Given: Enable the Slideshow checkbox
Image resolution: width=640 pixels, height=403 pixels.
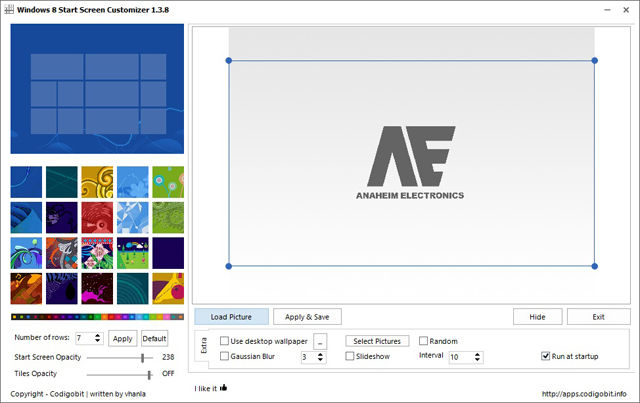Looking at the screenshot, I should point(350,356).
